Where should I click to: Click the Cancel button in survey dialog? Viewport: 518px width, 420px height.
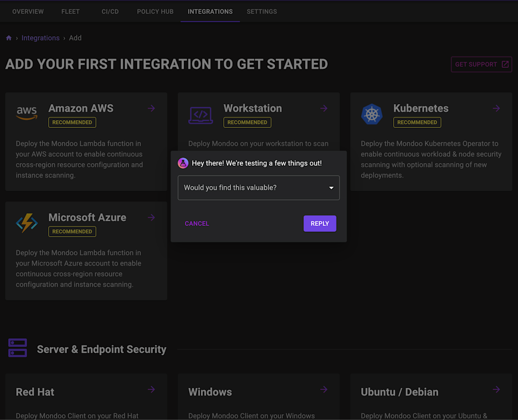[197, 224]
